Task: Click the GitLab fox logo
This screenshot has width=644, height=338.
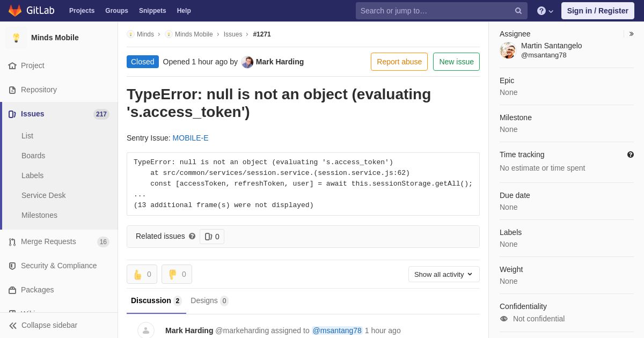Action: coord(15,11)
